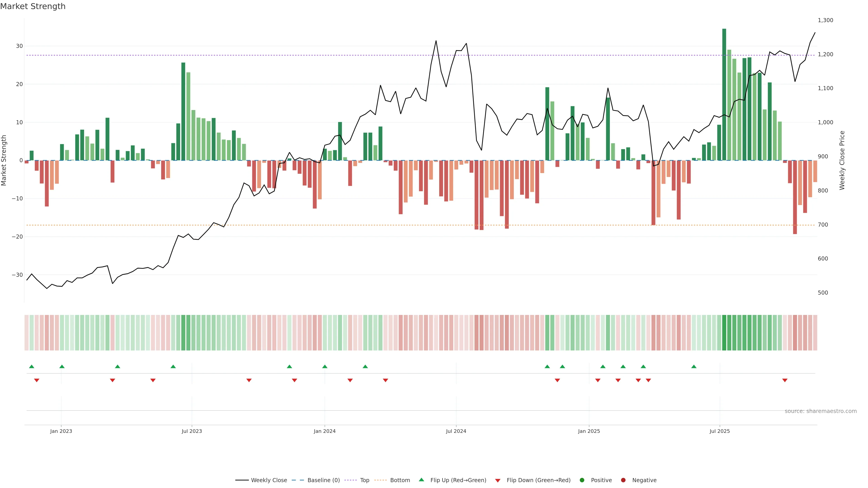Click red Negative legend dot
This screenshot has height=488, width=868.
click(x=623, y=480)
